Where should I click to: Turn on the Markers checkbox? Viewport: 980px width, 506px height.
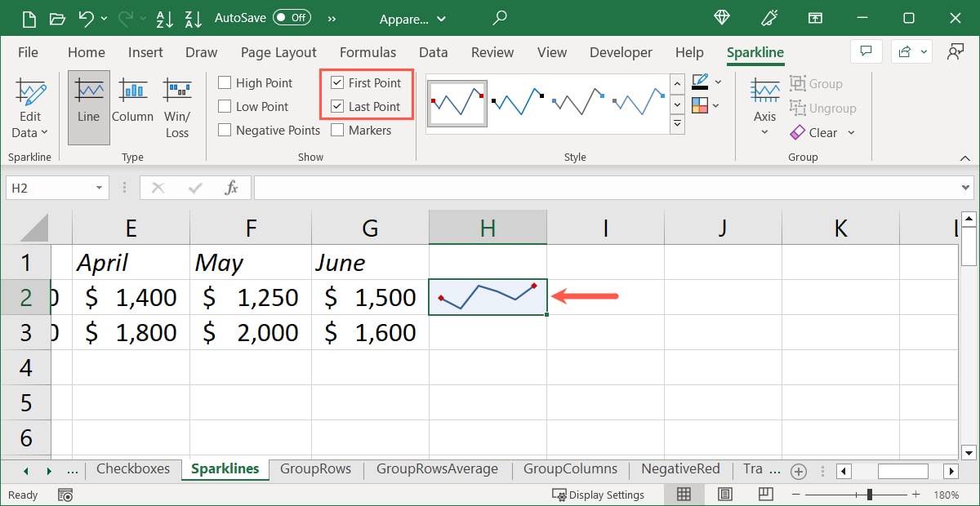[x=337, y=131]
